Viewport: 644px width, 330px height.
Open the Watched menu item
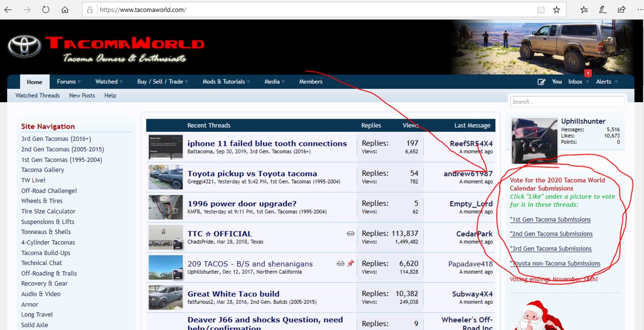(106, 82)
